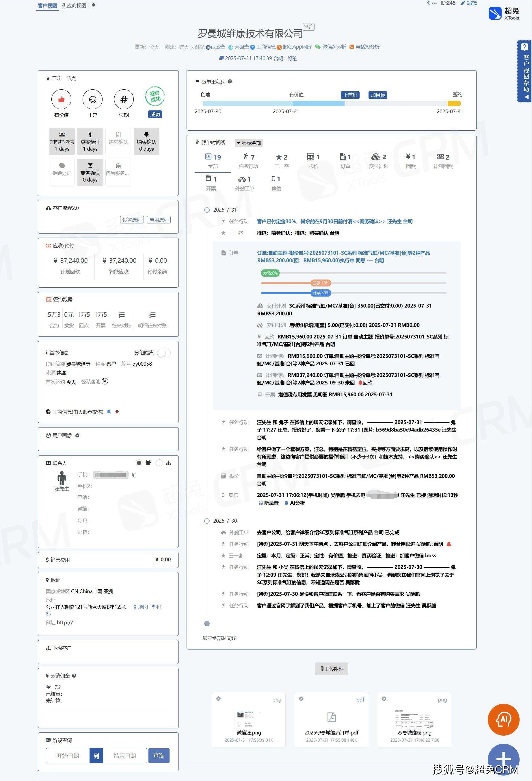The width and height of the screenshot is (532, 781).
Task: Select the group contacts radio button
Action: [139, 463]
